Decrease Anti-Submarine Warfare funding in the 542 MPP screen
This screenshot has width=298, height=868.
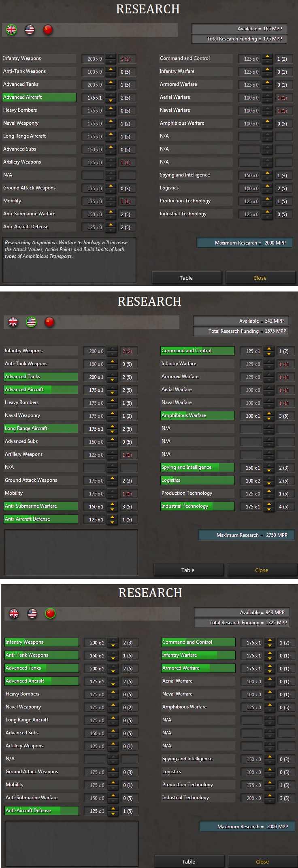tap(112, 510)
